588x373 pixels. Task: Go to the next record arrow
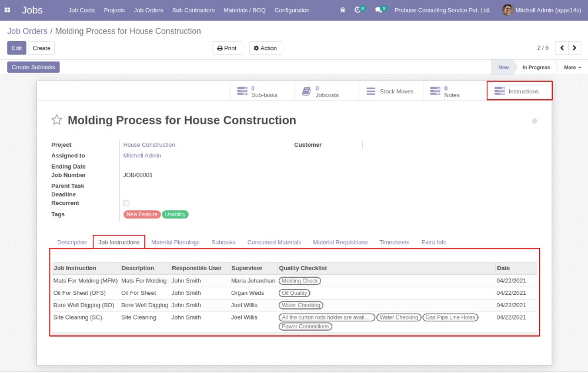pyautogui.click(x=574, y=48)
